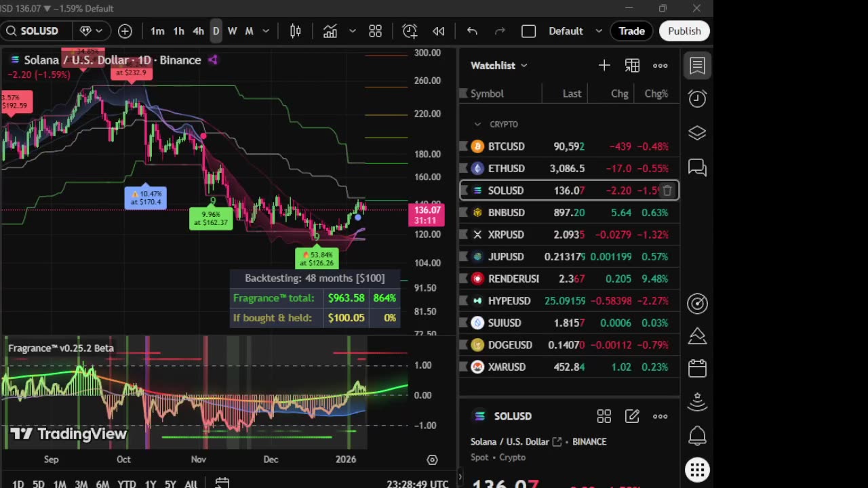
Task: Undo the last chart action
Action: click(x=472, y=31)
